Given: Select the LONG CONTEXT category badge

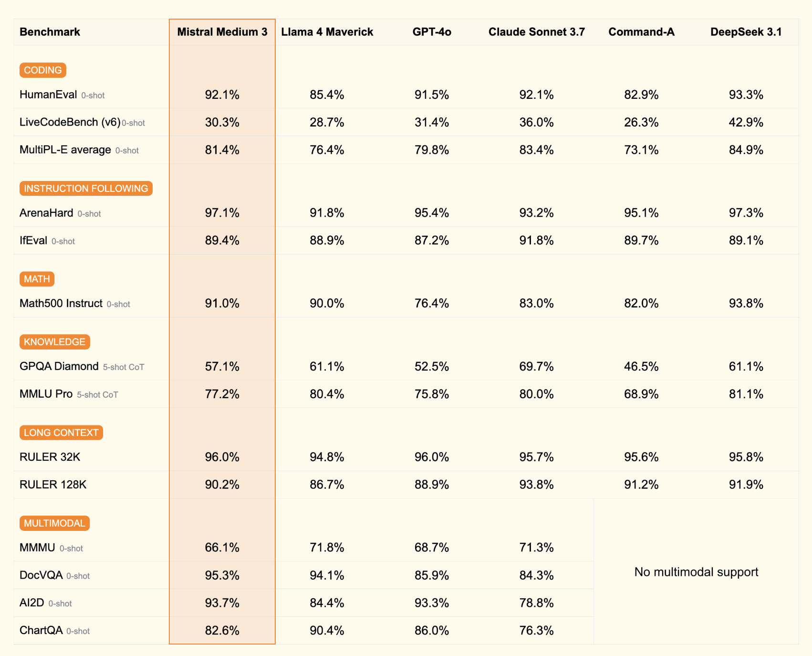Looking at the screenshot, I should pos(61,433).
